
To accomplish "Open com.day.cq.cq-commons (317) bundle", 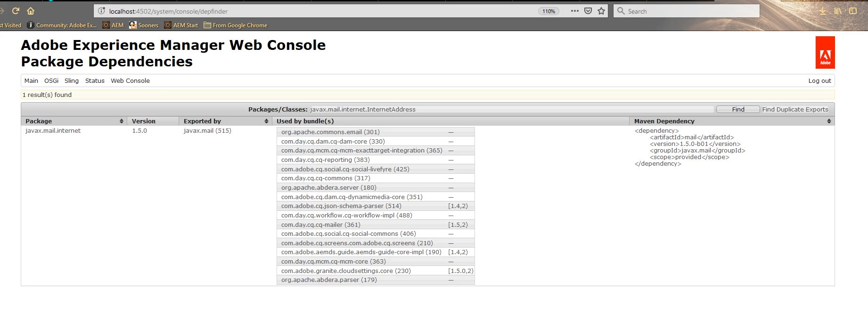I will 326,178.
